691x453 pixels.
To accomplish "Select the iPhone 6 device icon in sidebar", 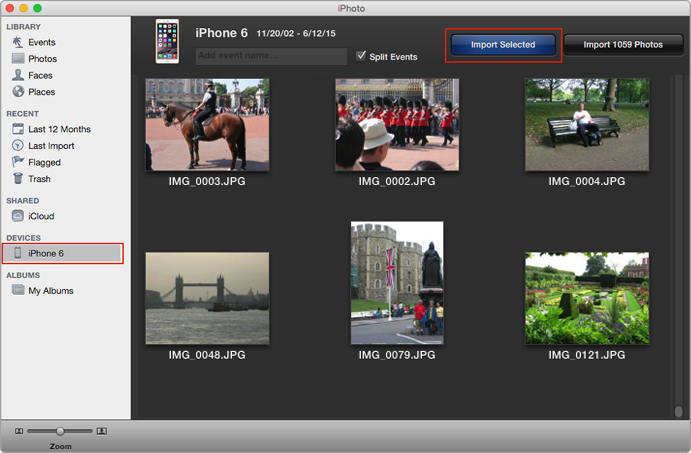I will (18, 253).
